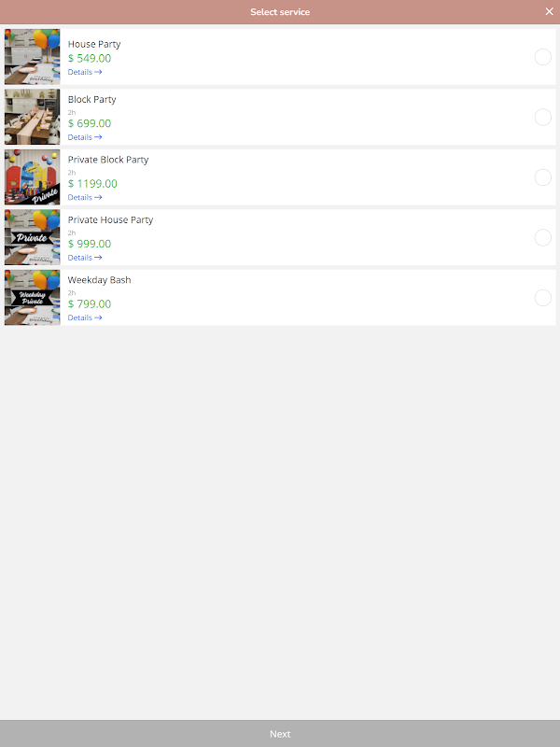
Task: Choose the Private Block Party option
Action: pos(543,177)
